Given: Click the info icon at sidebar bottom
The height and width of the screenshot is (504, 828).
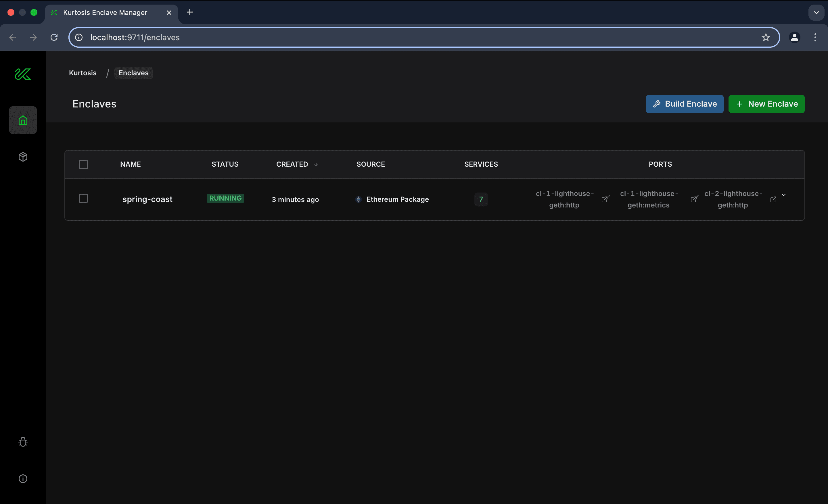Looking at the screenshot, I should (22, 478).
